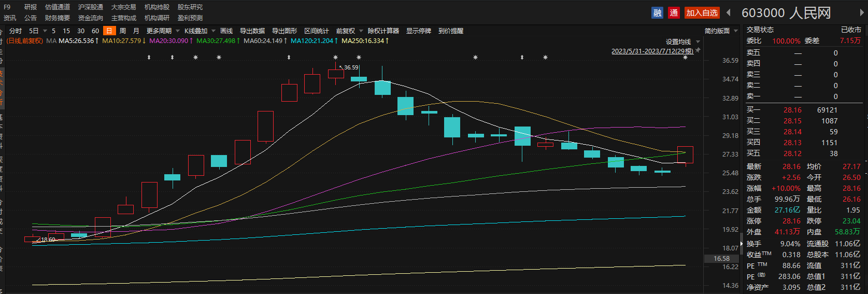The height and width of the screenshot is (294, 868).
Task: Click 画线 draw line tool
Action: [226, 31]
